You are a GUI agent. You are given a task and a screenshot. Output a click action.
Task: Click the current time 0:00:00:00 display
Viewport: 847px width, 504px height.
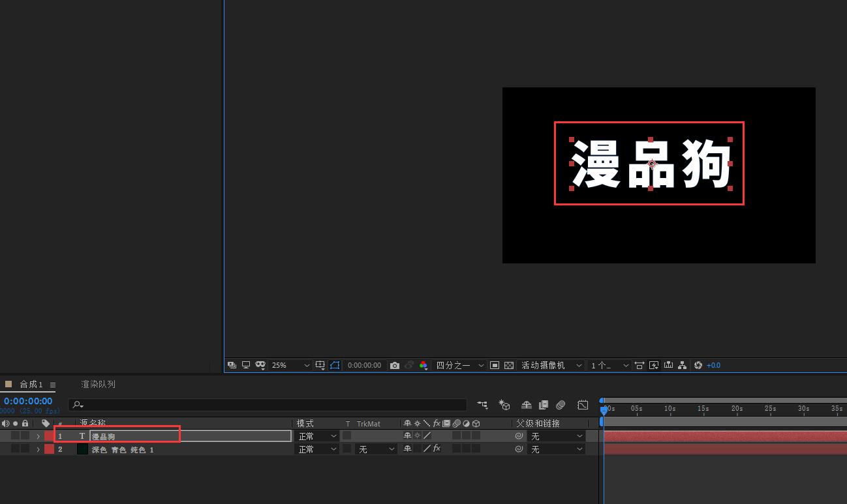coord(28,401)
